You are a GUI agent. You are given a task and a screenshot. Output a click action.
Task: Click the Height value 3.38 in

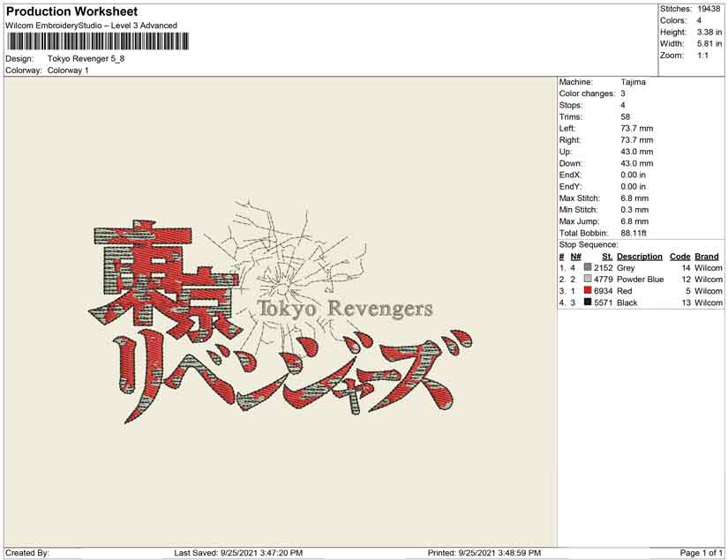(709, 32)
